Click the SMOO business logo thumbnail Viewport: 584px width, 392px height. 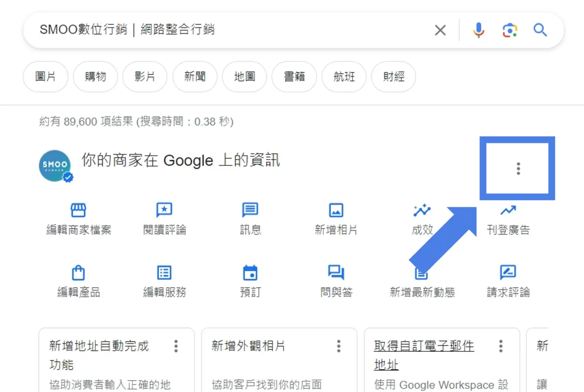pos(55,165)
